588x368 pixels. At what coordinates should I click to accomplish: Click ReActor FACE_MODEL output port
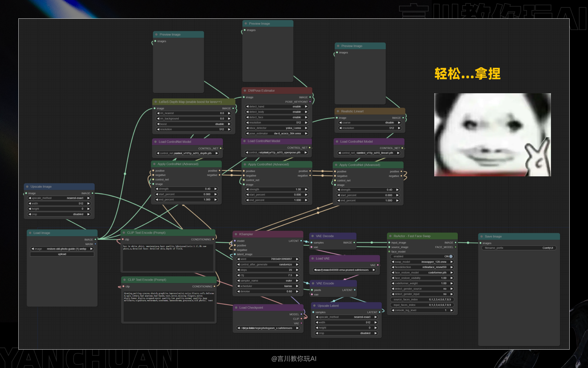pyautogui.click(x=456, y=247)
